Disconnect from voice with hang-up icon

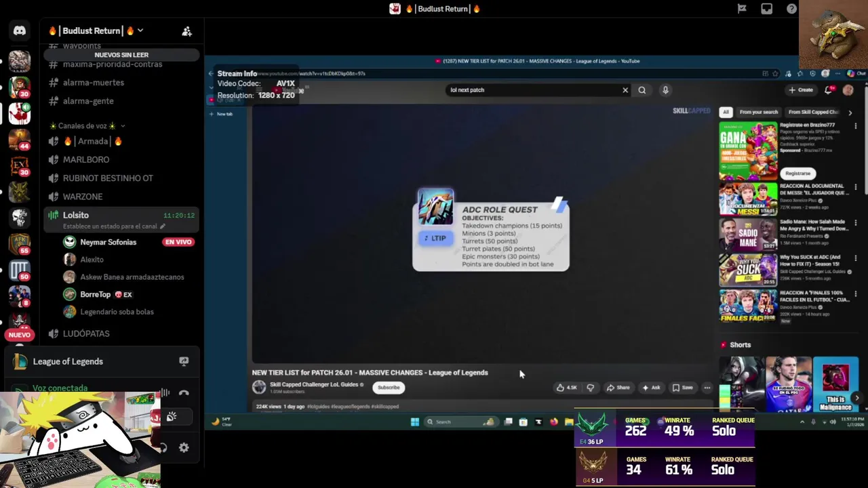pyautogui.click(x=184, y=393)
